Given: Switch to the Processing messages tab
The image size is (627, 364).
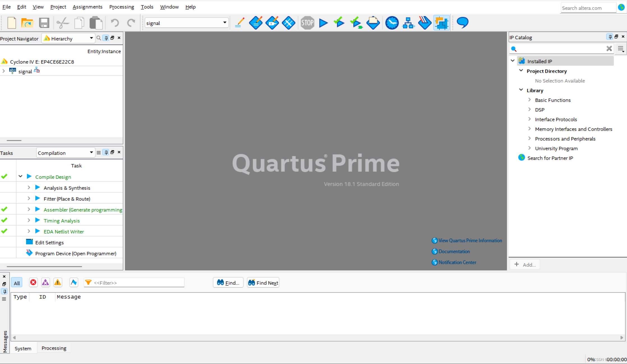Looking at the screenshot, I should coord(54,348).
